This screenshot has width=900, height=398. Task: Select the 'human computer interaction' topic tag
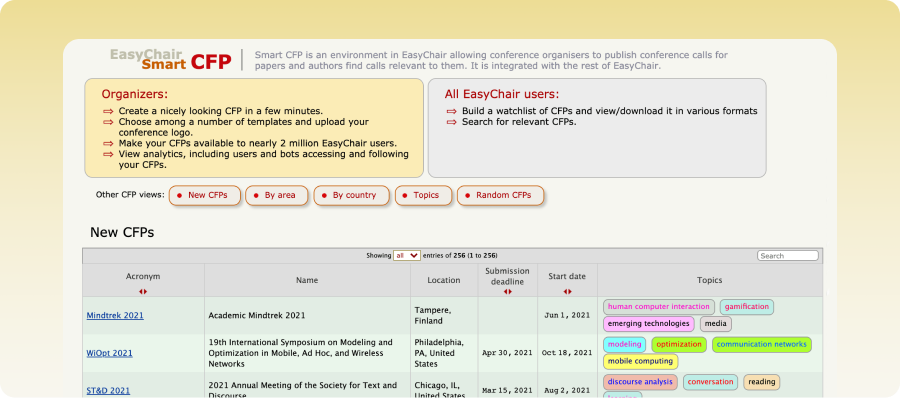click(x=658, y=307)
